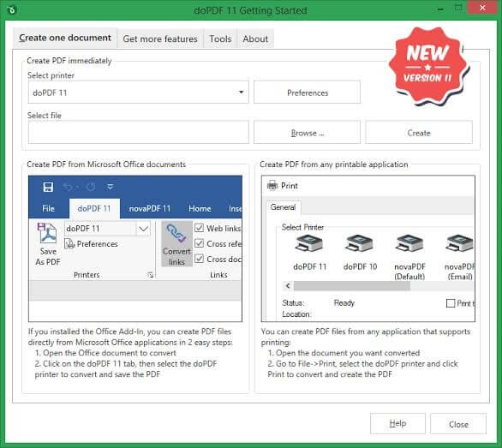Click the save floppy disk icon
This screenshot has width=502, height=448.
pyautogui.click(x=48, y=187)
